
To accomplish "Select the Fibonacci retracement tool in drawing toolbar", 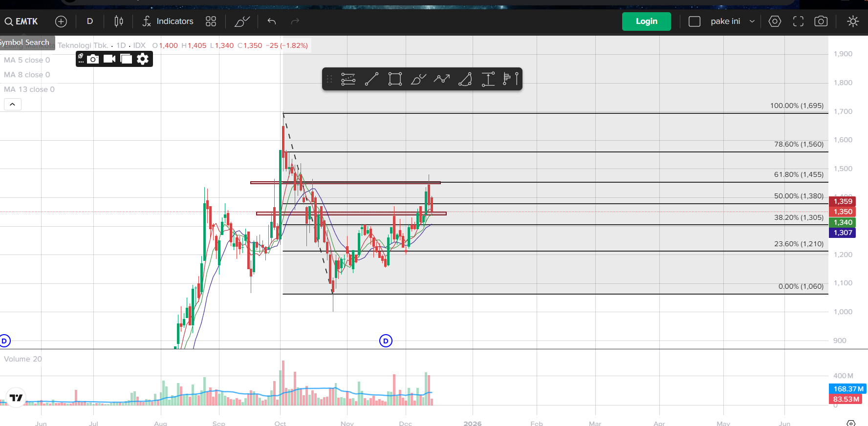I will 348,79.
